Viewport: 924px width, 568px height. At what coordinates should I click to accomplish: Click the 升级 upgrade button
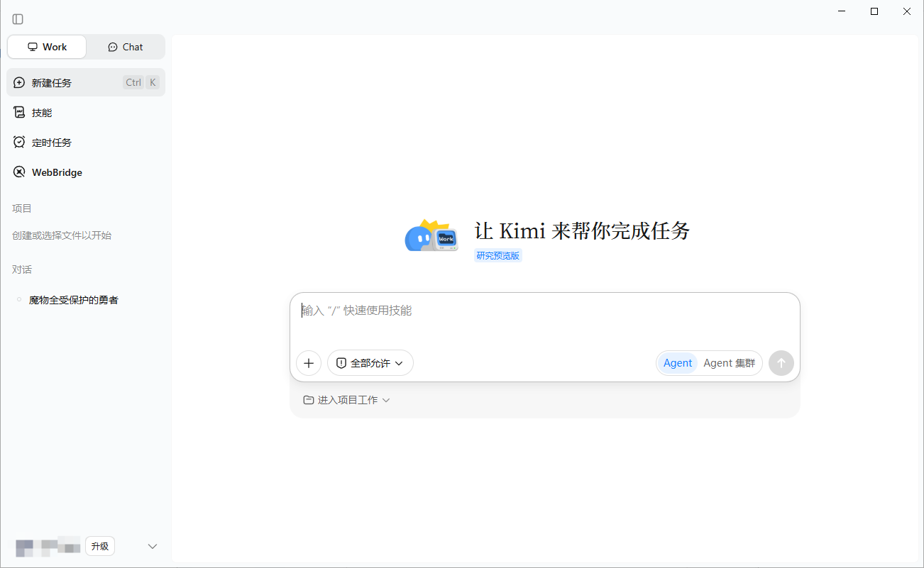[x=100, y=546]
